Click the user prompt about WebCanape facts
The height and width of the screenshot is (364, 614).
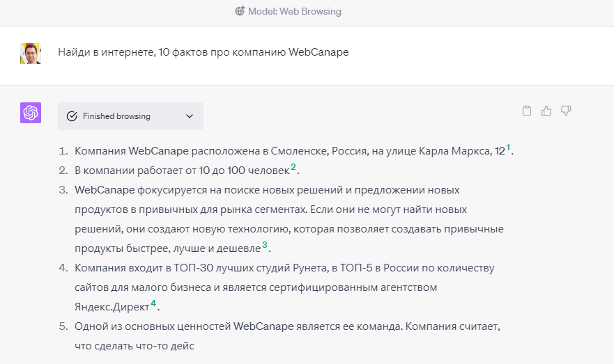click(204, 52)
